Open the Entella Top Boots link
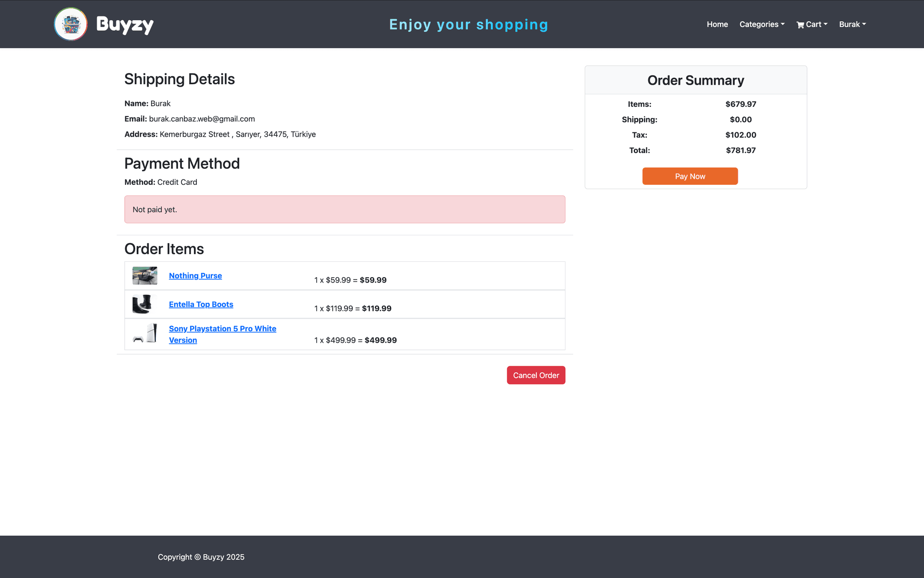The height and width of the screenshot is (578, 924). coord(201,304)
